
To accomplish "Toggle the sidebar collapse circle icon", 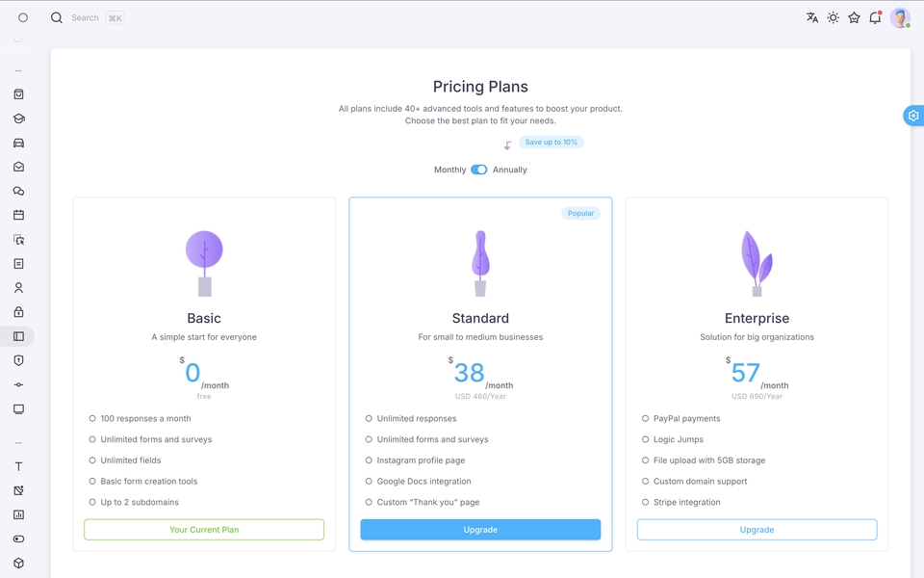I will (x=23, y=17).
